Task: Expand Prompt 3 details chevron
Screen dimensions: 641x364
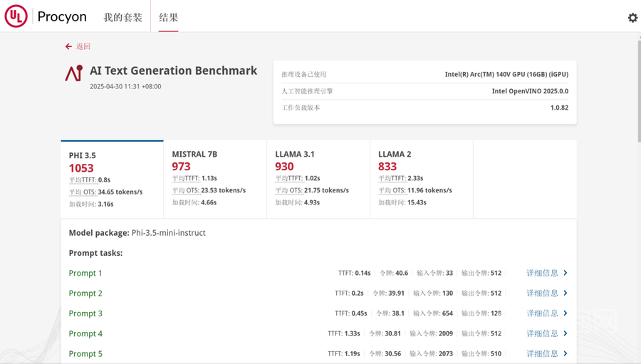Action: point(566,313)
